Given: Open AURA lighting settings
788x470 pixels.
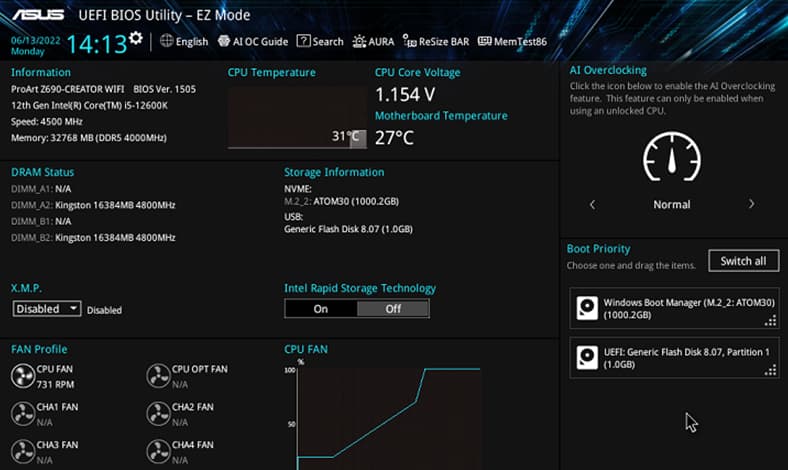Looking at the screenshot, I should 373,42.
